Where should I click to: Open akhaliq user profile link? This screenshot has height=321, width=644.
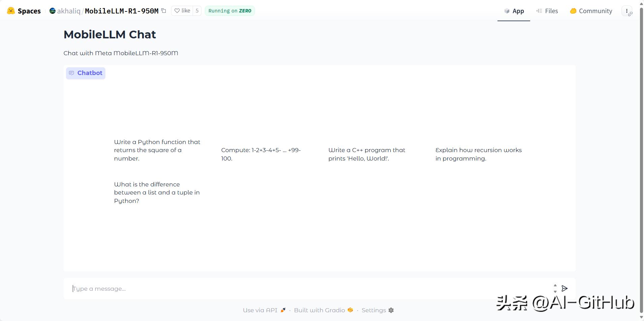pos(68,11)
